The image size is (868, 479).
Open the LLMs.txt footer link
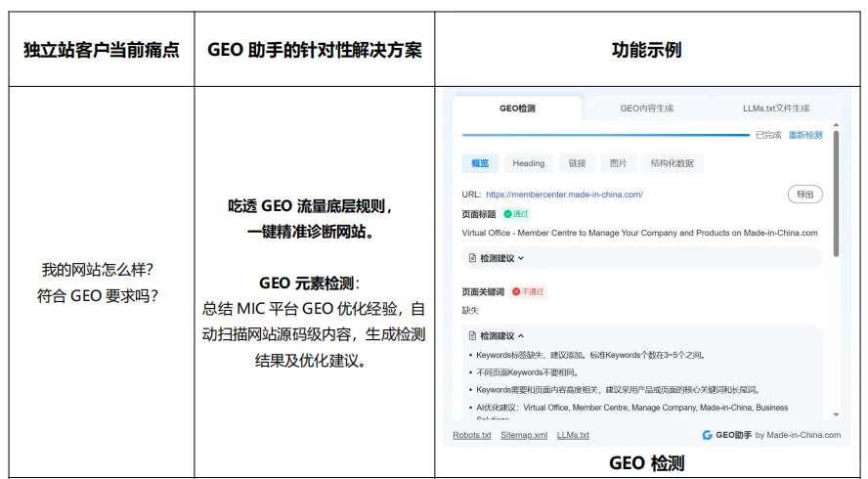(573, 435)
